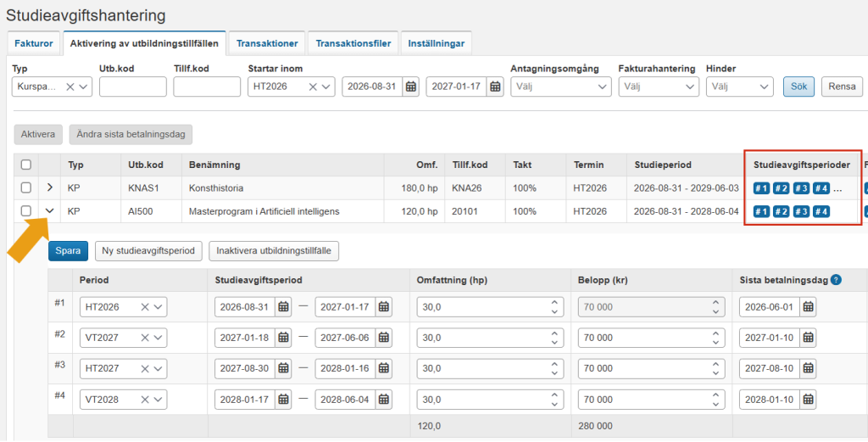Open calendar for start date 2026-08-31 filter
Image resolution: width=868 pixels, height=442 pixels.
coord(411,87)
